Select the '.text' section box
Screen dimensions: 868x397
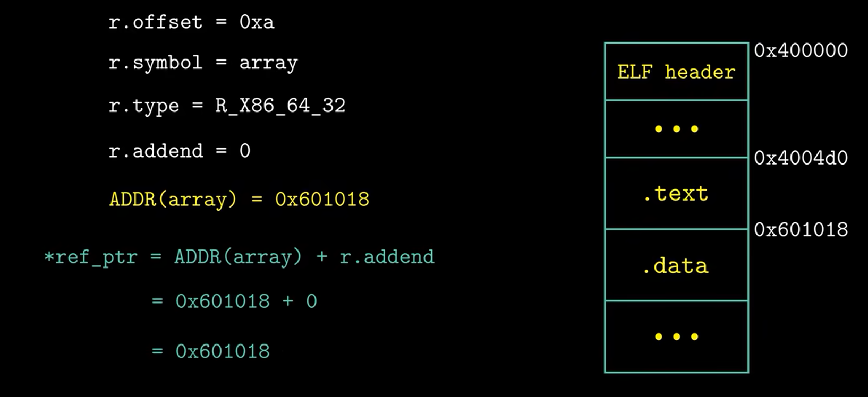coord(676,193)
